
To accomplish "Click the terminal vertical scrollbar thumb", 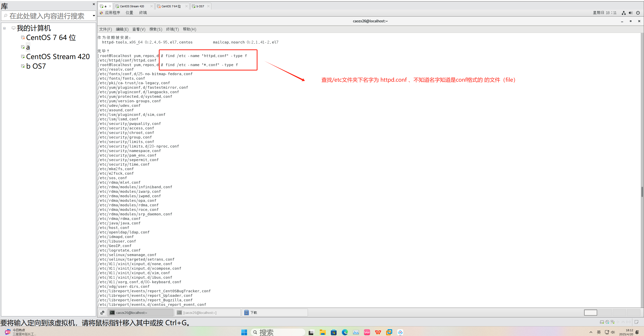I will point(642,192).
